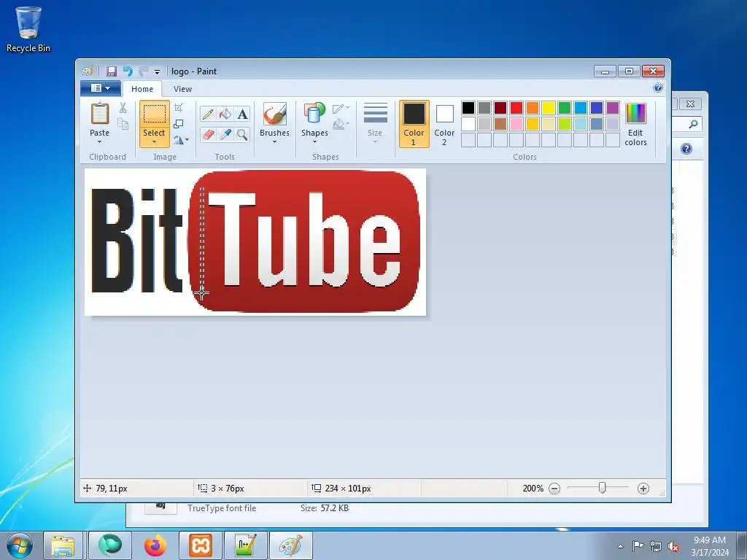Select the Text tool
Viewport: 747px width, 560px height.
tap(242, 114)
